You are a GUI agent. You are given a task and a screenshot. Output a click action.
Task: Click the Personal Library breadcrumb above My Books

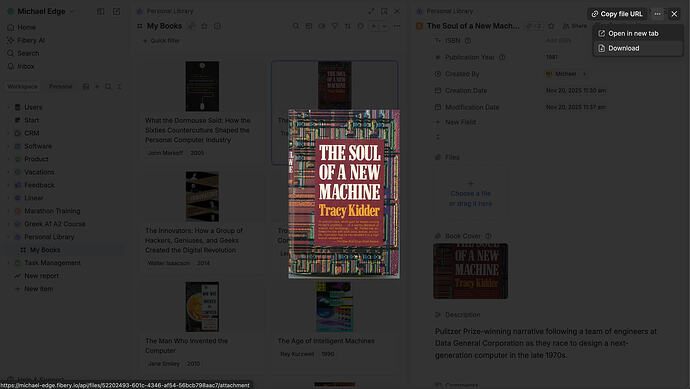[x=169, y=11]
